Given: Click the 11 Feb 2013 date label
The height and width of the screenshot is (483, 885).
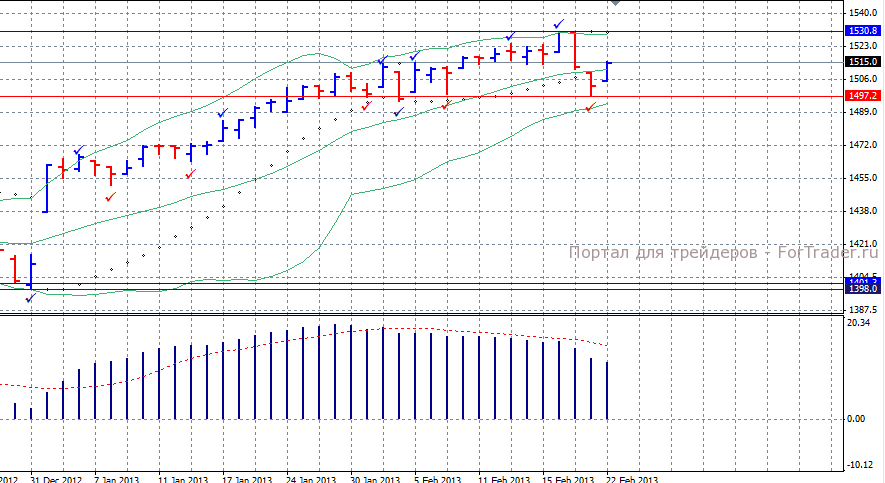Looking at the screenshot, I should 503,479.
